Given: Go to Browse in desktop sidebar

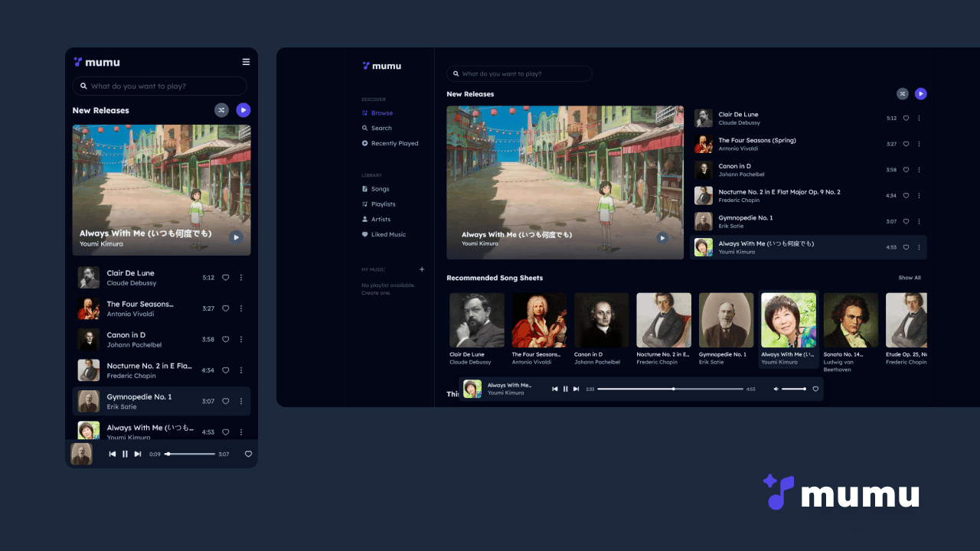Looking at the screenshot, I should tap(377, 112).
